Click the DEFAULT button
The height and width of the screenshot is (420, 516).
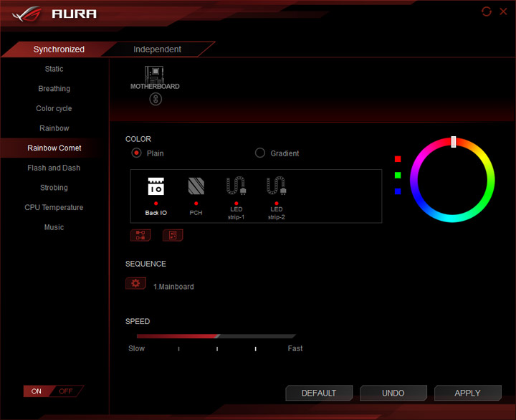319,393
